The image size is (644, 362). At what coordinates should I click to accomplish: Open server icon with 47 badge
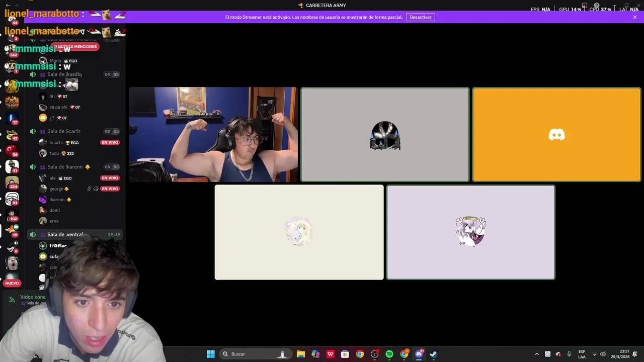coord(12,135)
